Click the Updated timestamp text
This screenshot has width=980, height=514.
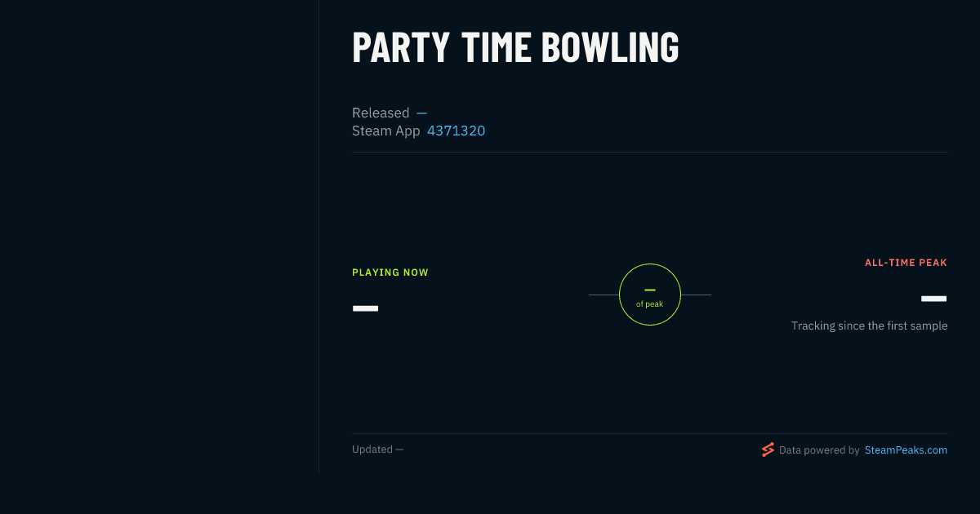377,449
